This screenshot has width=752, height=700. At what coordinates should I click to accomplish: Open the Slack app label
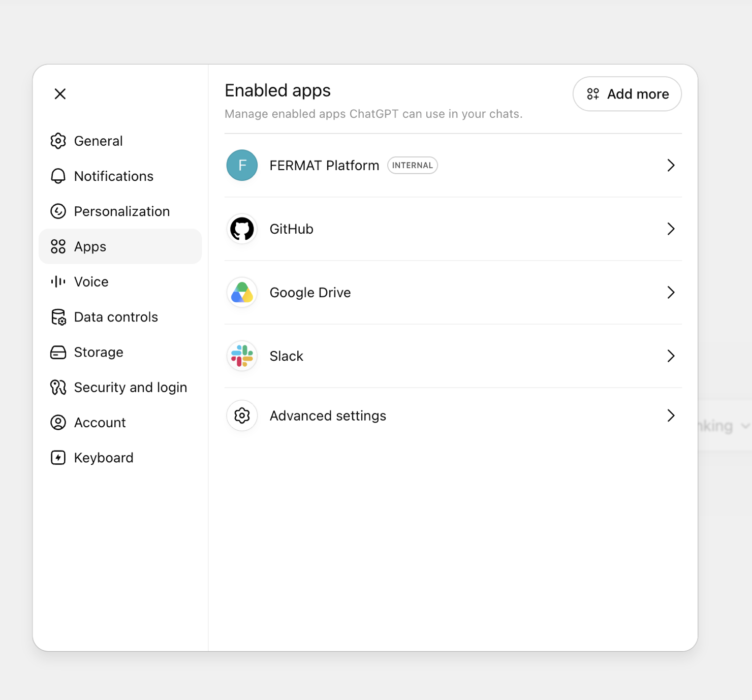click(x=286, y=356)
